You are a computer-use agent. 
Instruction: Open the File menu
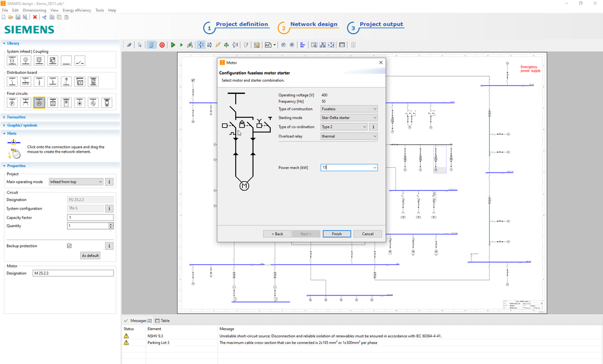coord(5,10)
